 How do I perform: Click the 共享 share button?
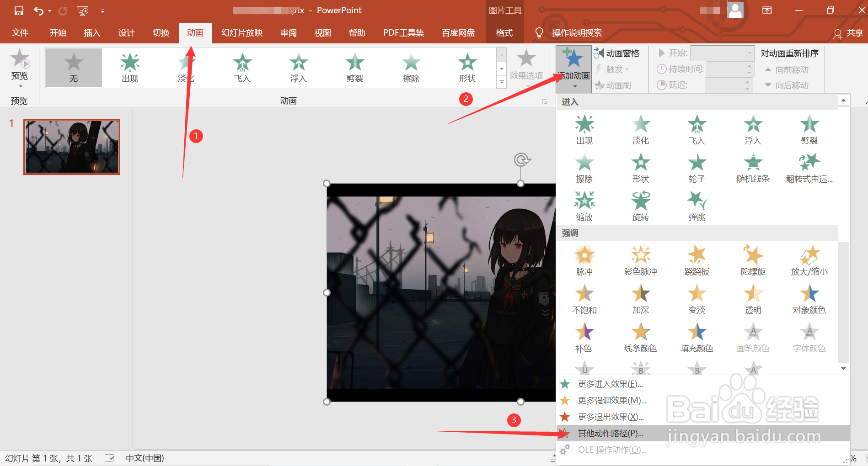849,33
